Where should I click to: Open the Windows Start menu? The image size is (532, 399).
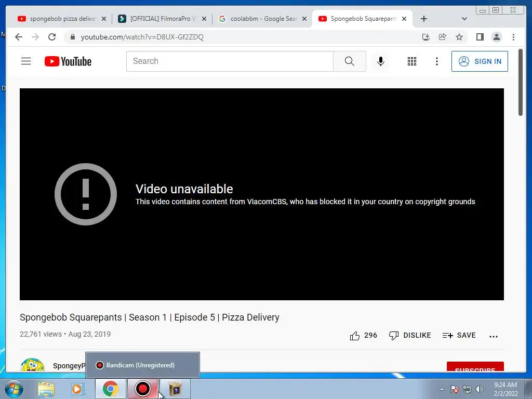[x=14, y=389]
